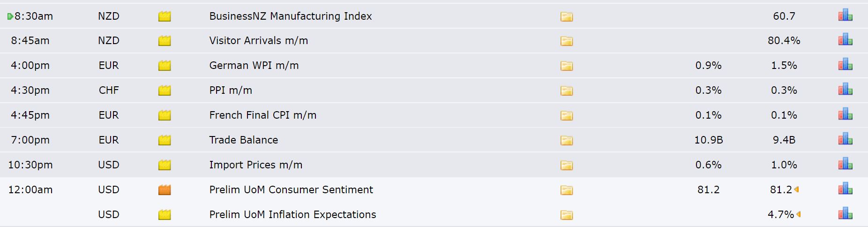
Task: Show graph for PPI m/m
Action: (x=845, y=89)
